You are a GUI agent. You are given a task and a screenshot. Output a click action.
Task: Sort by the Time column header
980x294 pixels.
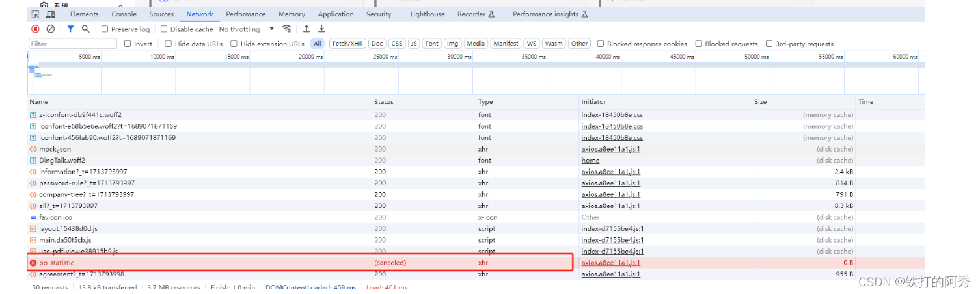pyautogui.click(x=890, y=102)
